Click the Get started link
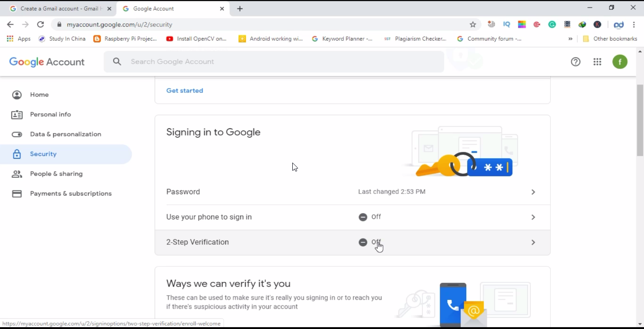The width and height of the screenshot is (644, 329). (x=185, y=90)
